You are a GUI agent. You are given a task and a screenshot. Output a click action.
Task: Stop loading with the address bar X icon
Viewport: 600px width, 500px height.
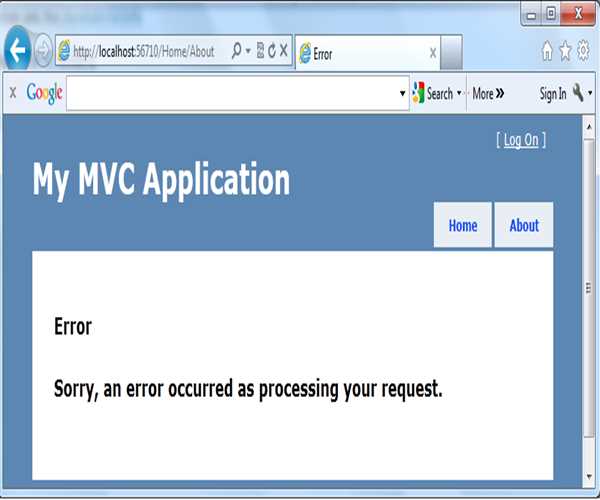[284, 50]
